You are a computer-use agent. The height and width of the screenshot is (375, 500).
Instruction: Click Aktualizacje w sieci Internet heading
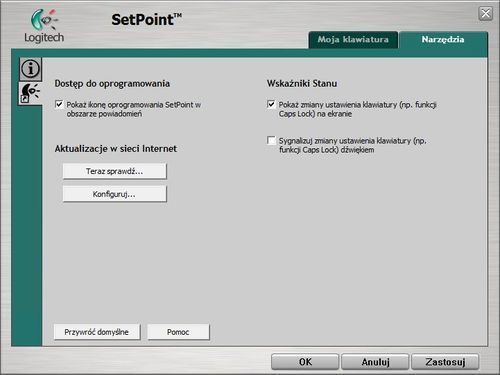(116, 149)
